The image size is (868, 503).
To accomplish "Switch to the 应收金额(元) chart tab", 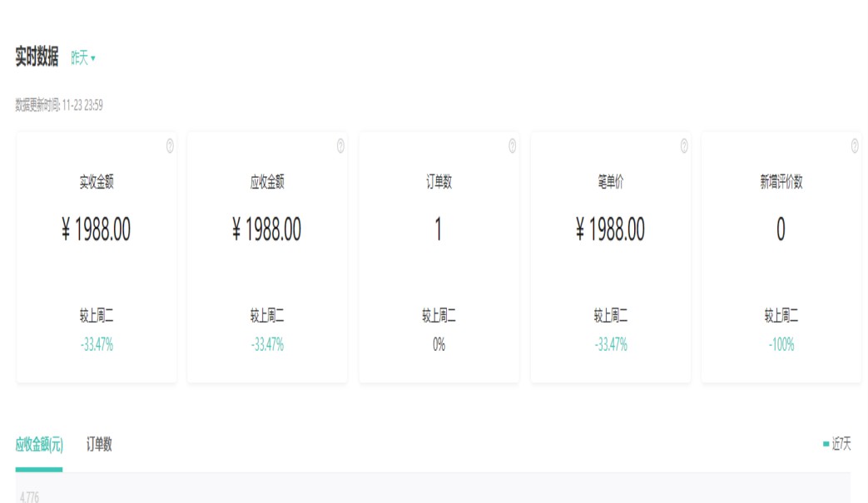I will tap(39, 445).
